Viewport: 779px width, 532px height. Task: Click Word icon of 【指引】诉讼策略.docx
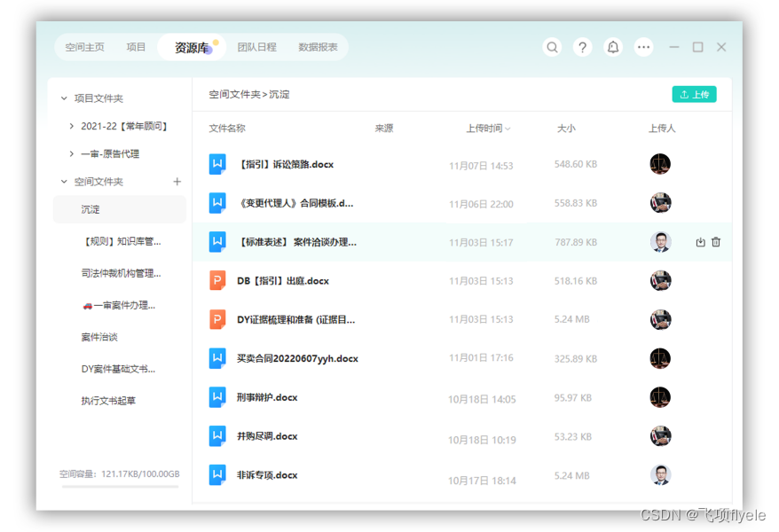[x=217, y=164]
